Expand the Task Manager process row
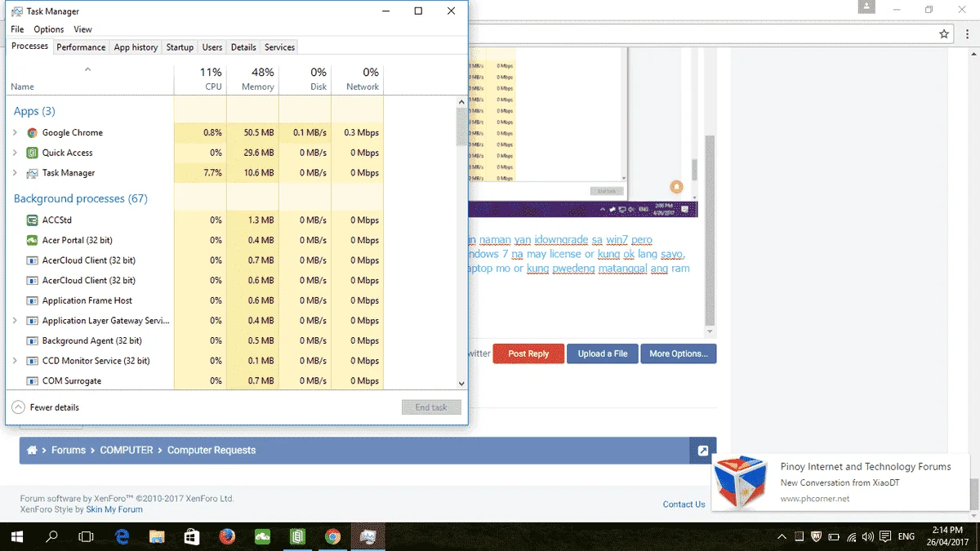980x551 pixels. 15,173
